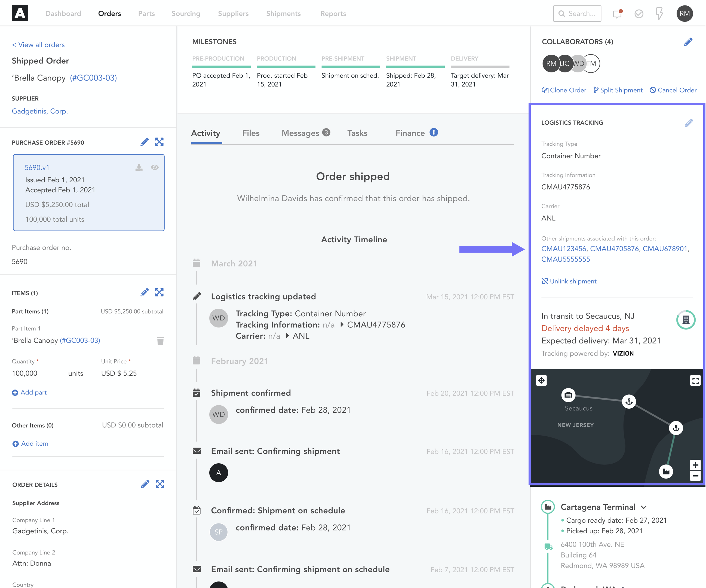Click the Finance tab alert icon
The width and height of the screenshot is (706, 588).
tap(434, 133)
